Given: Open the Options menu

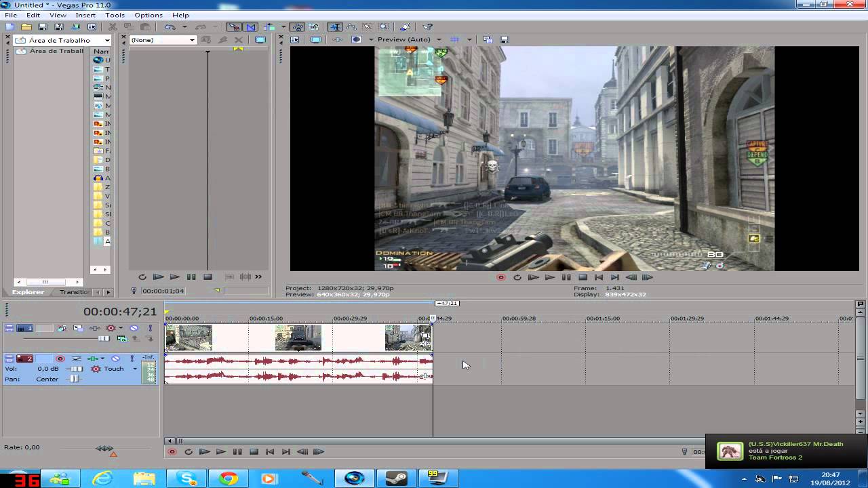Looking at the screenshot, I should 149,15.
